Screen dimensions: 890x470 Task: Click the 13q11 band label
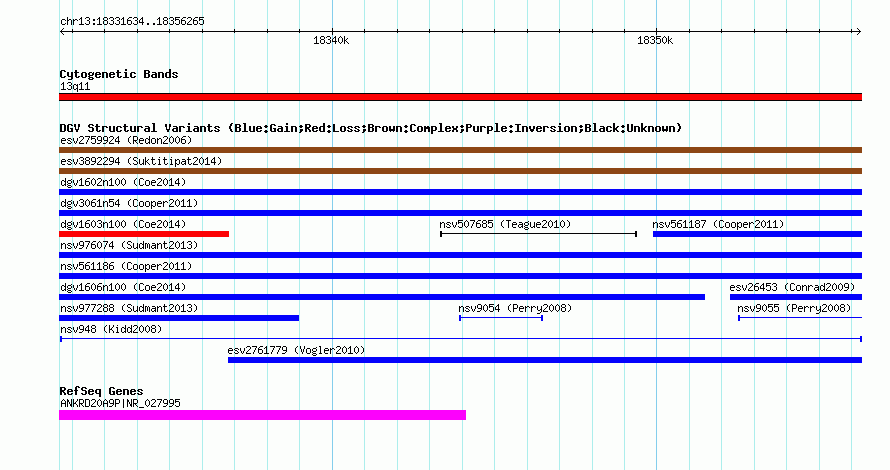point(75,86)
